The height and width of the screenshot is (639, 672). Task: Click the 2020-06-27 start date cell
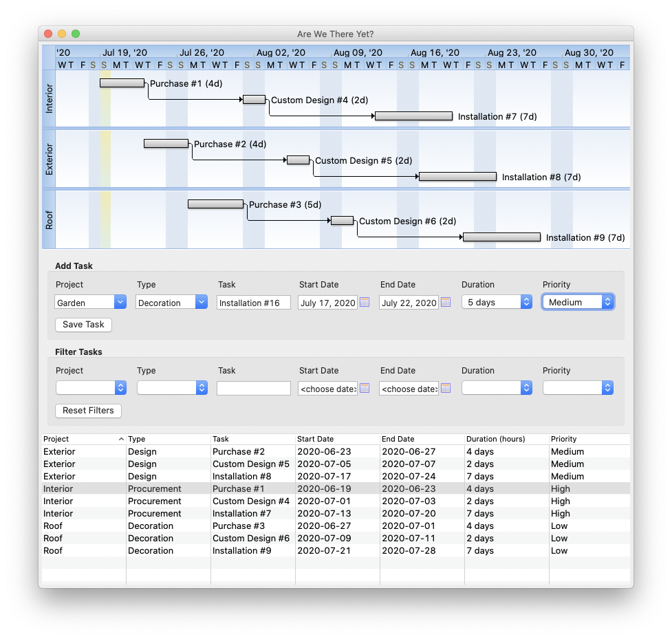coord(338,526)
